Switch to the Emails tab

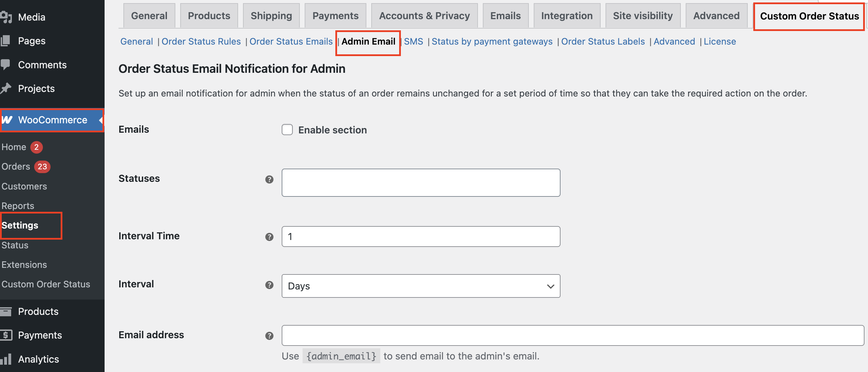tap(505, 16)
